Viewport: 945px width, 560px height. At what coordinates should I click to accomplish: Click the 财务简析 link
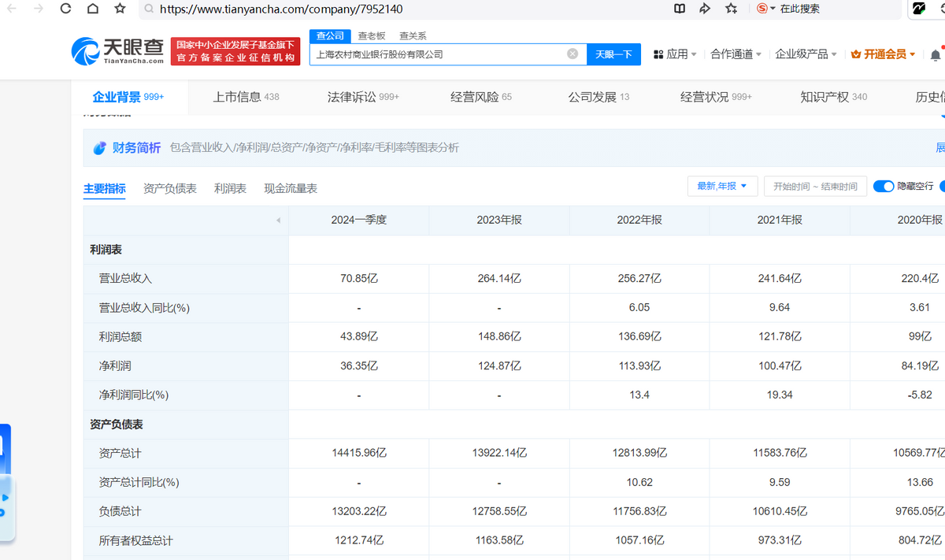(136, 148)
